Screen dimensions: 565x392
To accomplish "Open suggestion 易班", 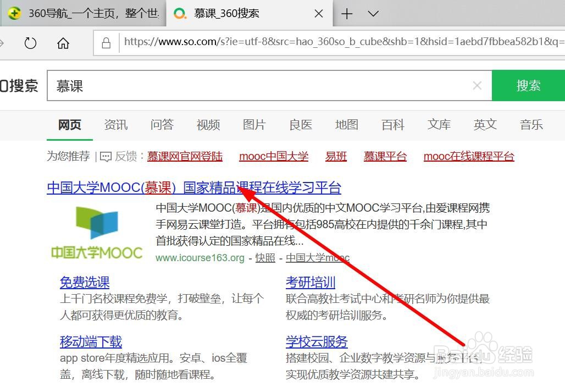I will click(x=336, y=156).
